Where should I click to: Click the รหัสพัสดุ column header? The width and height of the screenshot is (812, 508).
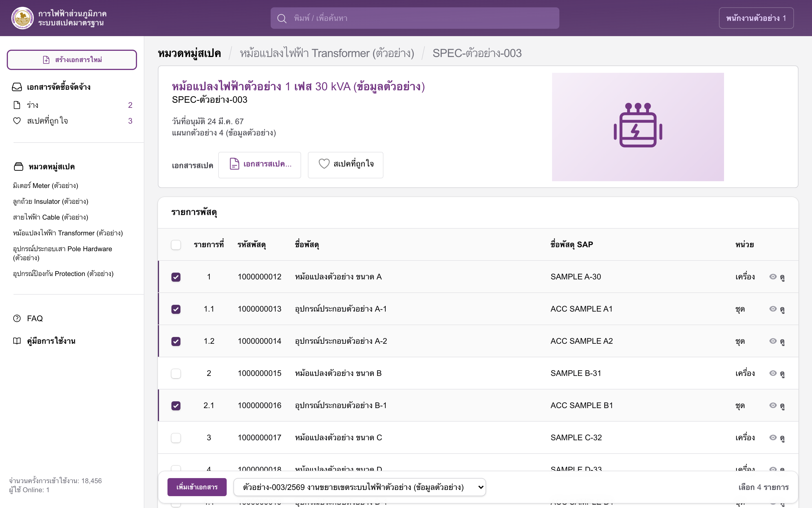pyautogui.click(x=252, y=245)
